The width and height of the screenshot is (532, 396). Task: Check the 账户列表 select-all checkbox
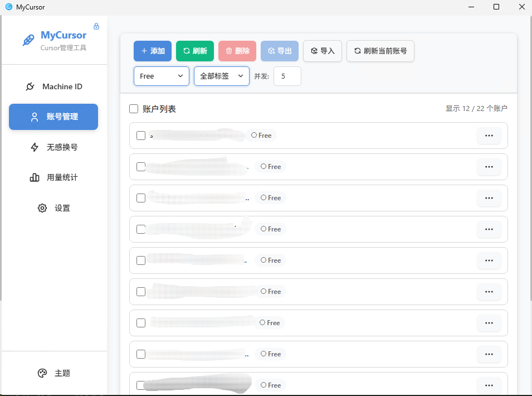coord(134,108)
